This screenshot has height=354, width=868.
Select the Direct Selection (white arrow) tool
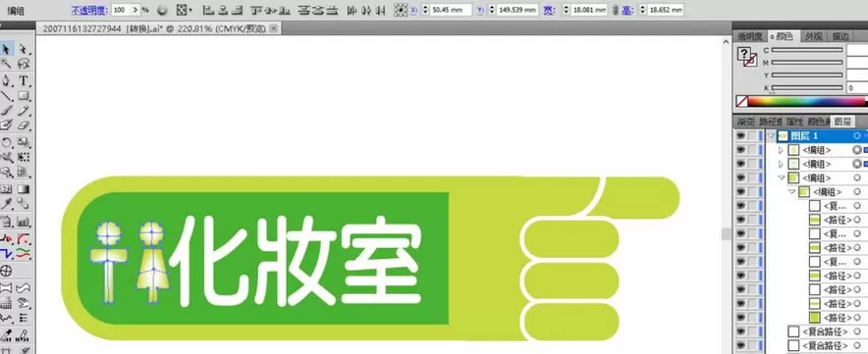click(24, 49)
